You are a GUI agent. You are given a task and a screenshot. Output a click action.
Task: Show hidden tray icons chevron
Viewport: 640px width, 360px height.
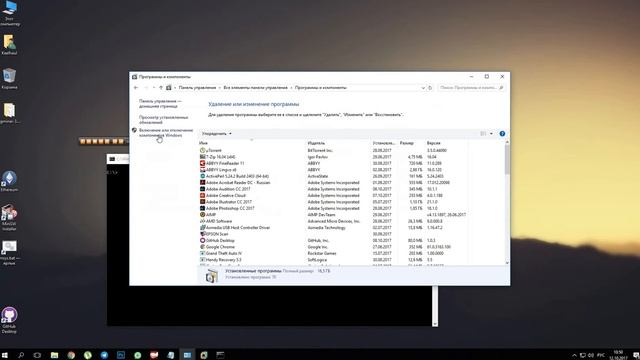(574, 355)
